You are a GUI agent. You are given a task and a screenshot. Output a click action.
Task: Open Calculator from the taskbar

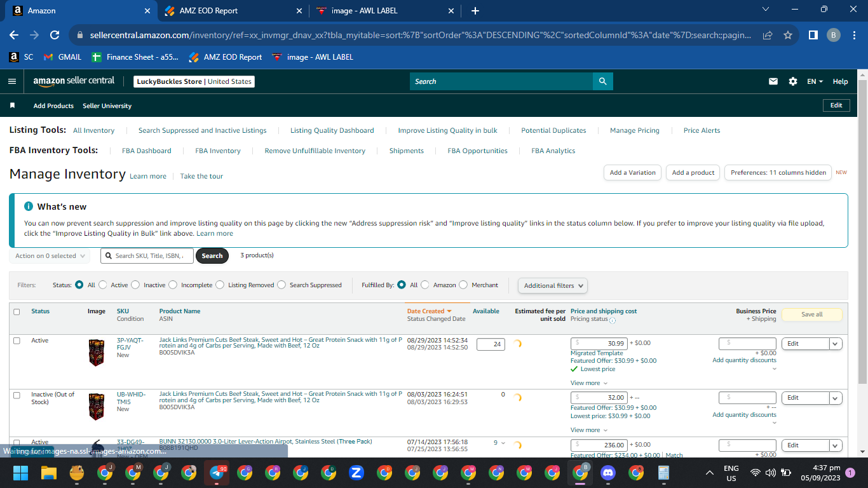(664, 473)
